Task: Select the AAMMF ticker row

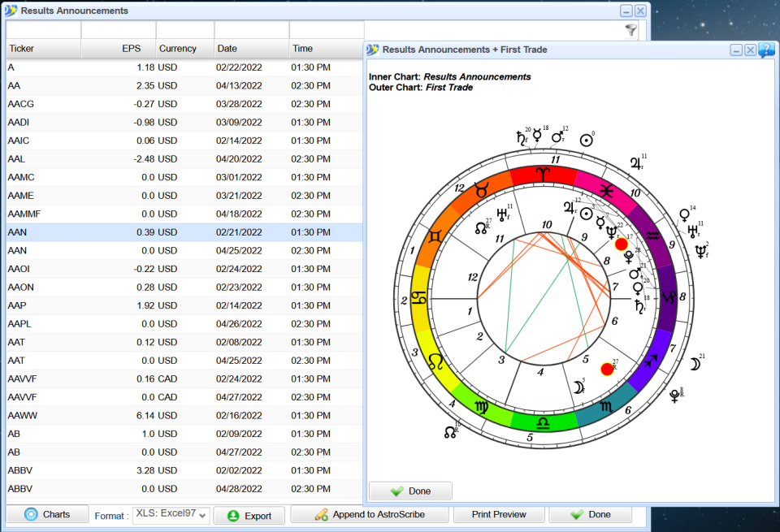Action: (184, 214)
